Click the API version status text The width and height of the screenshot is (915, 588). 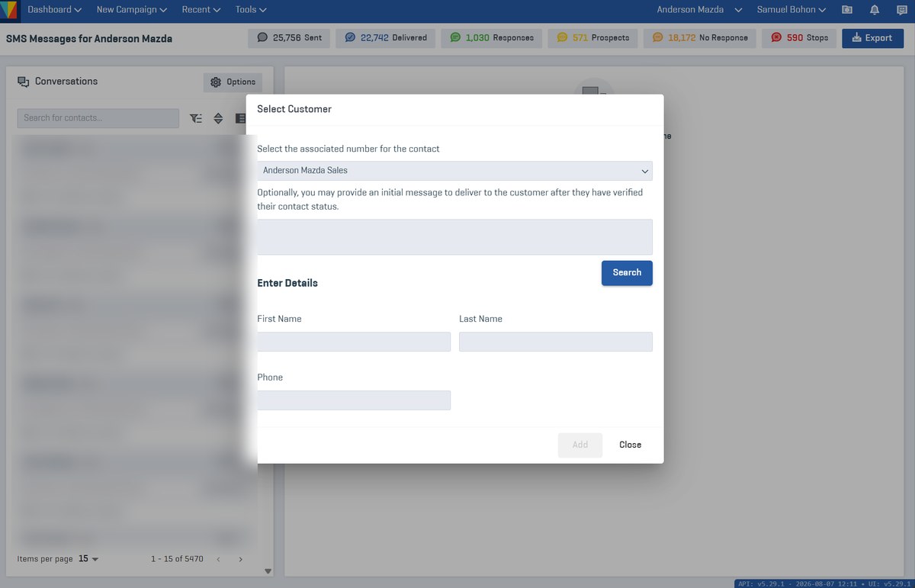click(x=824, y=583)
